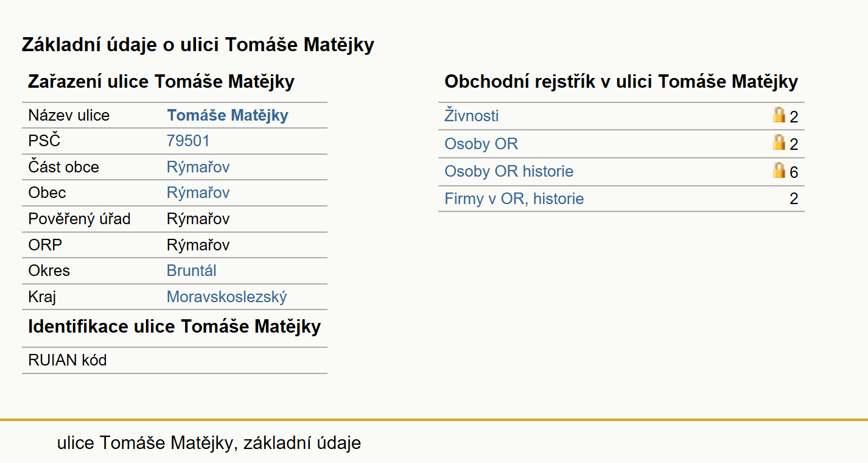
Task: Click the Identifikace ulice Tomáše Matějky heading
Action: [x=174, y=327]
